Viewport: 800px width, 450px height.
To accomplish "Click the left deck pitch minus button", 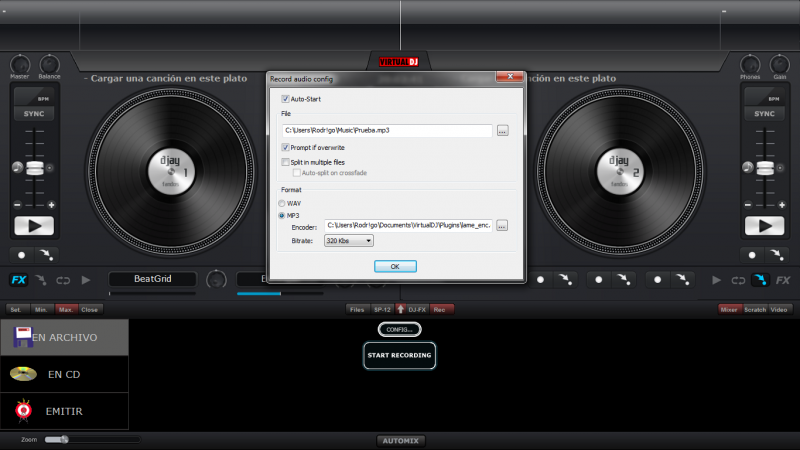I will [x=17, y=205].
